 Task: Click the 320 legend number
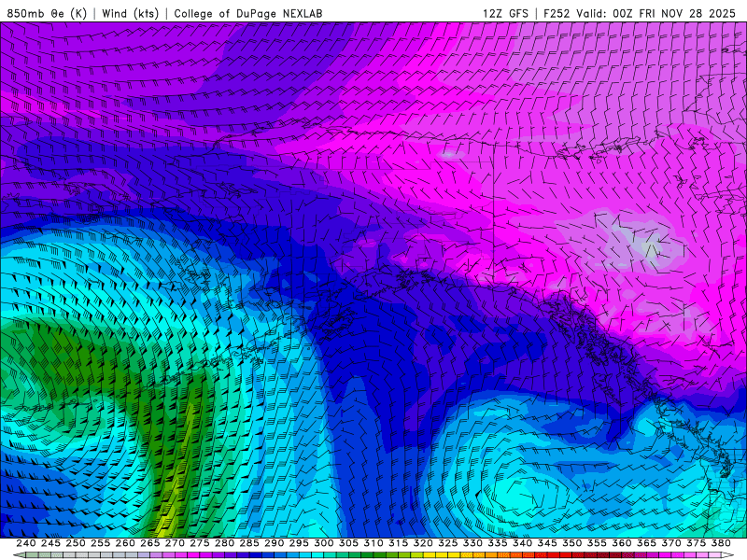click(422, 543)
